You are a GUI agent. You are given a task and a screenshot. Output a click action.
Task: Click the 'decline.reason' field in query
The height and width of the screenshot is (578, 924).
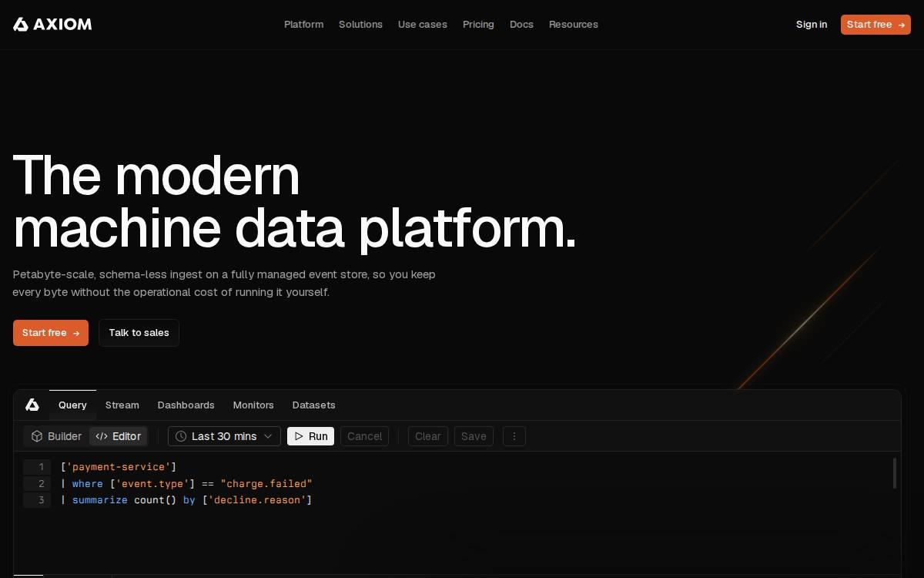click(257, 500)
